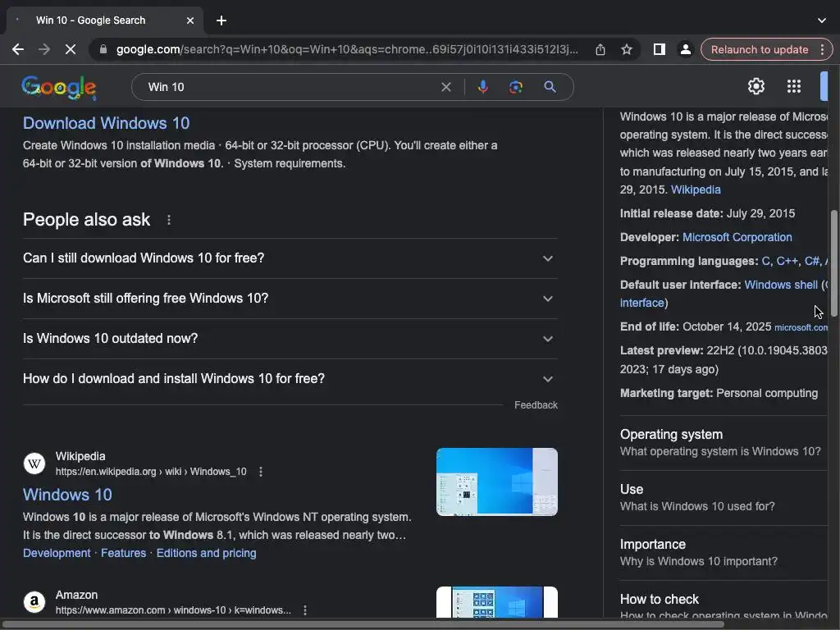This screenshot has height=630, width=840.
Task: Open the Google apps grid
Action: [x=794, y=86]
